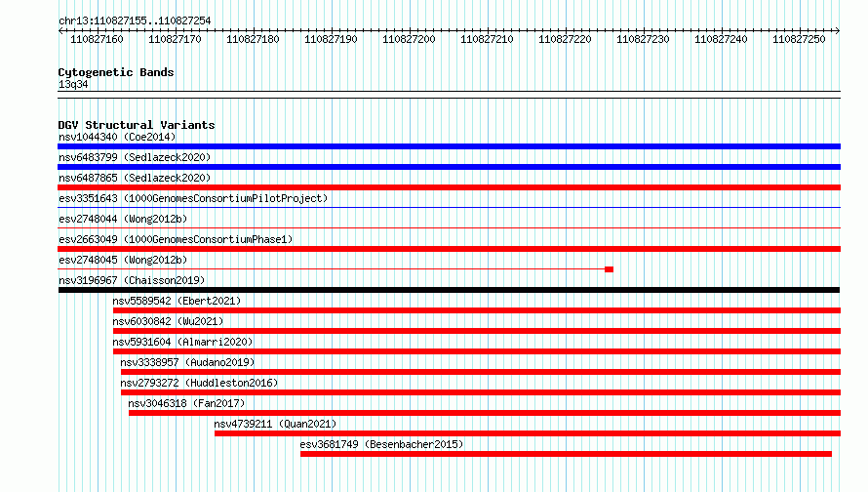Screen dimensions: 868x492
Task: Click the red bar for nsv5931604
Action: click(x=477, y=351)
